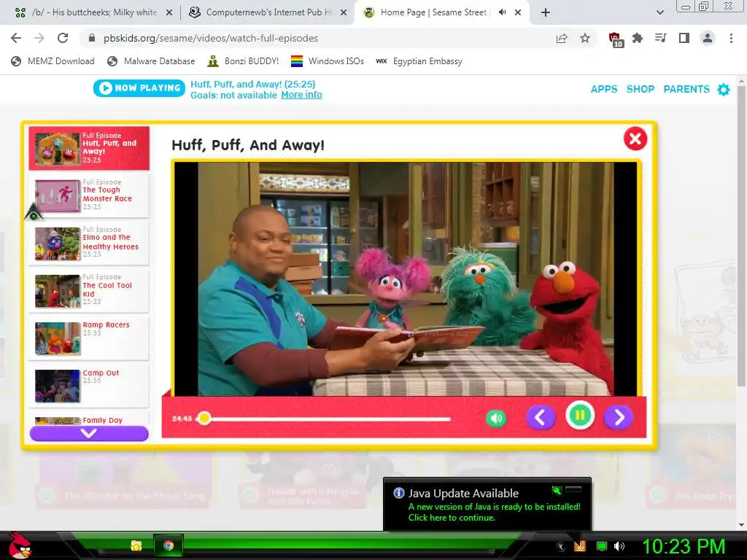Play the Camp Out video
The image size is (747, 560).
89,386
